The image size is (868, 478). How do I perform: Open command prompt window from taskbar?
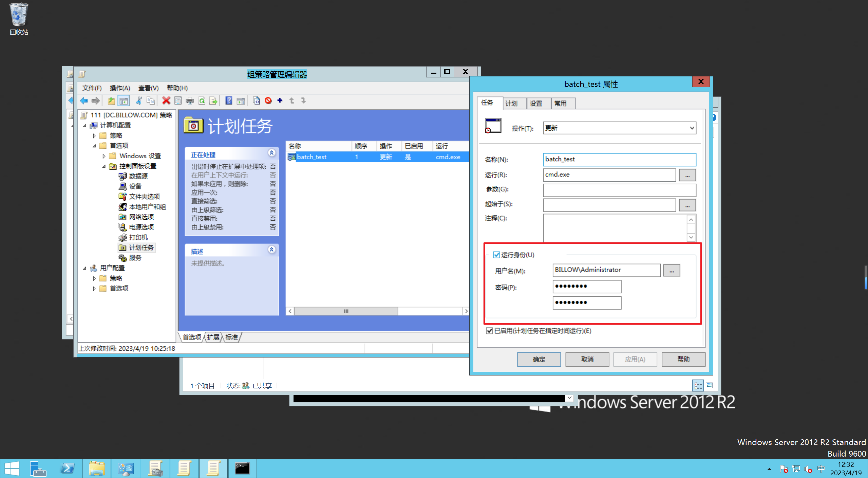point(242,468)
